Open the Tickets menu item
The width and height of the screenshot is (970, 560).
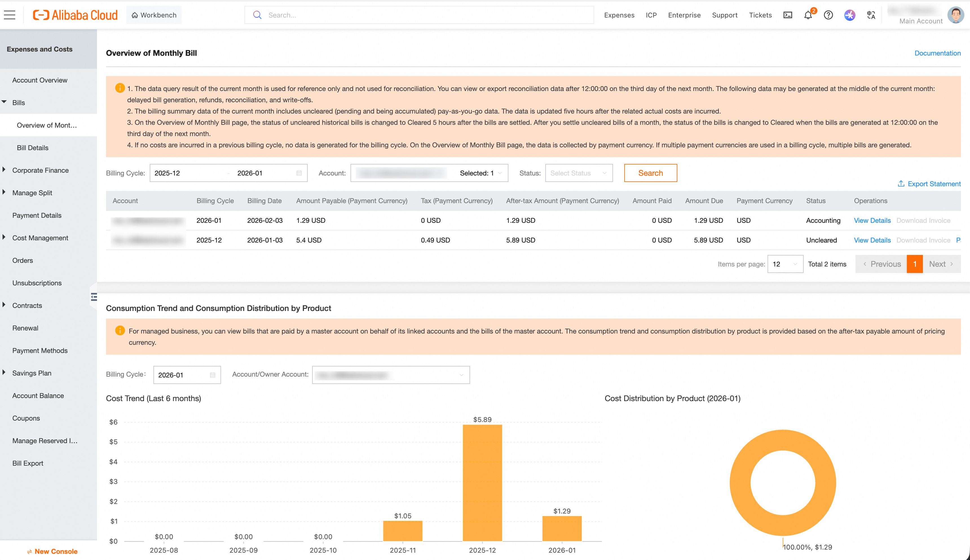[x=760, y=15]
